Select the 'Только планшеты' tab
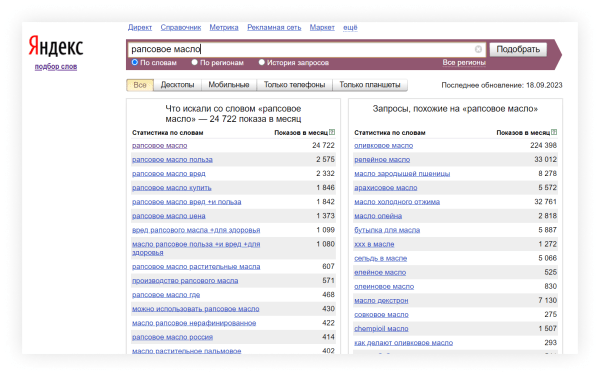Screen dimensions: 600x376 click(370, 85)
